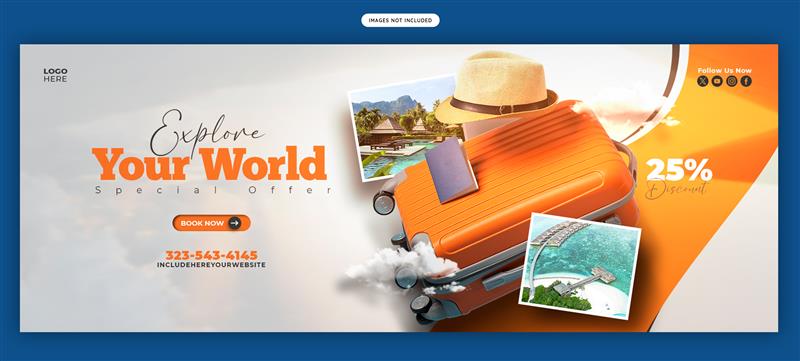Click the Discount script text
The height and width of the screenshot is (361, 800).
tap(677, 189)
